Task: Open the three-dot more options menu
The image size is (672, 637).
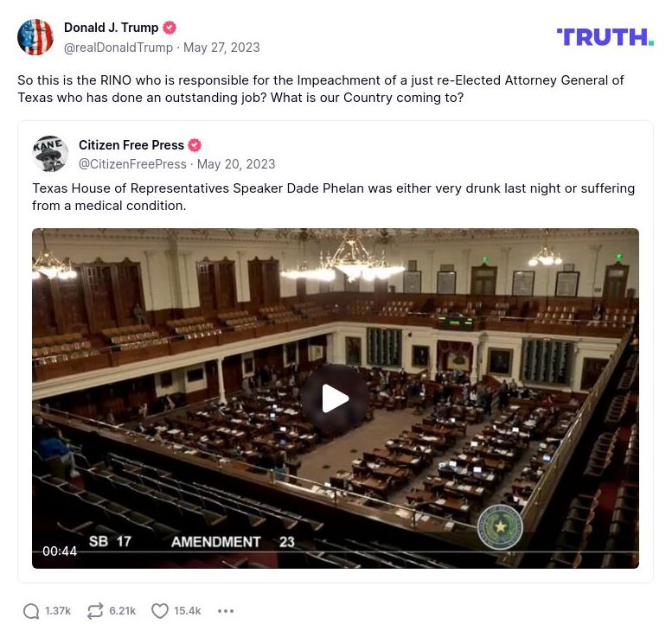Action: (x=226, y=611)
